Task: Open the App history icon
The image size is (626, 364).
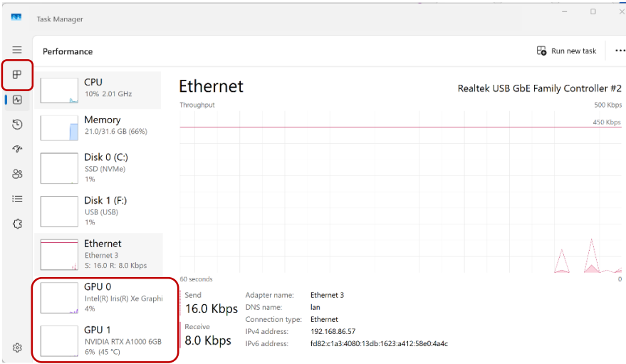Action: [x=17, y=125]
